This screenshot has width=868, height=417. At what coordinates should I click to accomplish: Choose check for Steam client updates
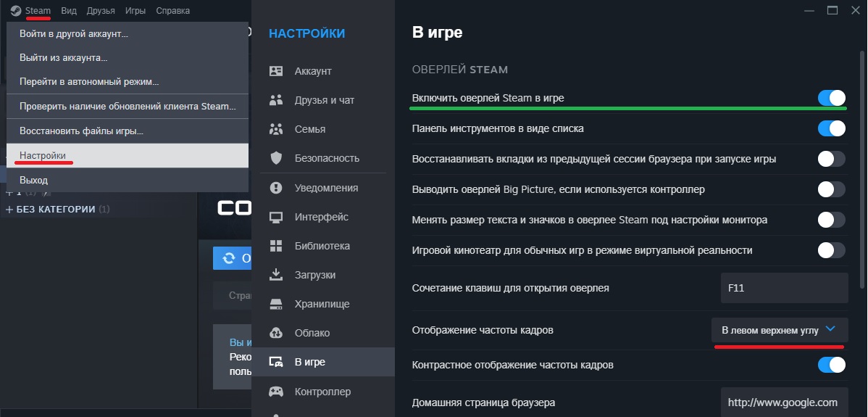pos(128,106)
